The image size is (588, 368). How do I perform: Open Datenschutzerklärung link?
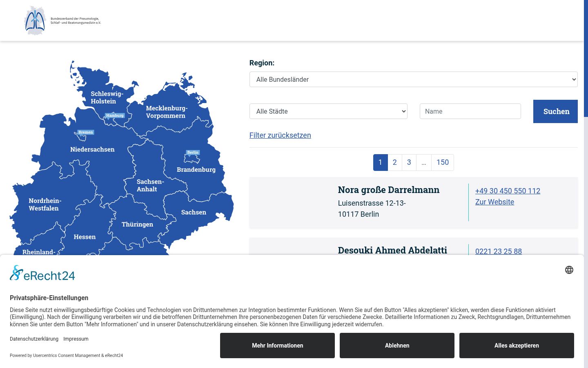tap(34, 339)
